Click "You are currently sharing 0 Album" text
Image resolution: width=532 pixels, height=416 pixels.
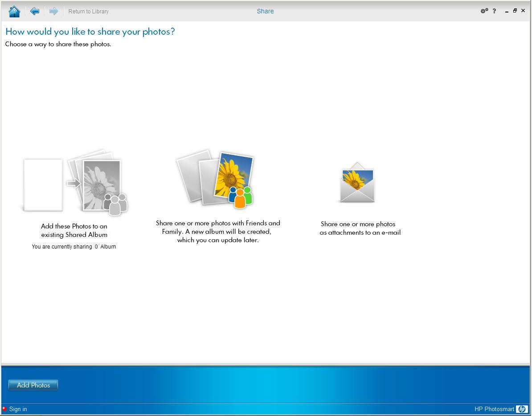[74, 246]
